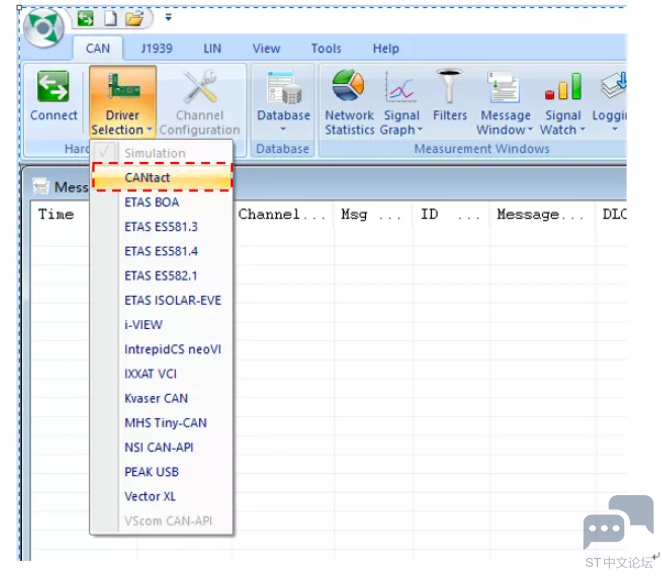The height and width of the screenshot is (578, 662).
Task: Select the ETAS ES581.3 driver
Action: [162, 227]
